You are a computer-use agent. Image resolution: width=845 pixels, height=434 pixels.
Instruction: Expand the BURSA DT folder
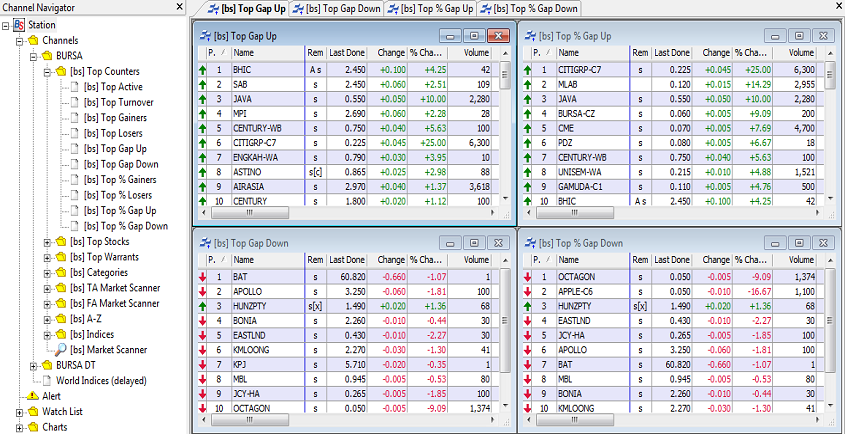point(33,366)
